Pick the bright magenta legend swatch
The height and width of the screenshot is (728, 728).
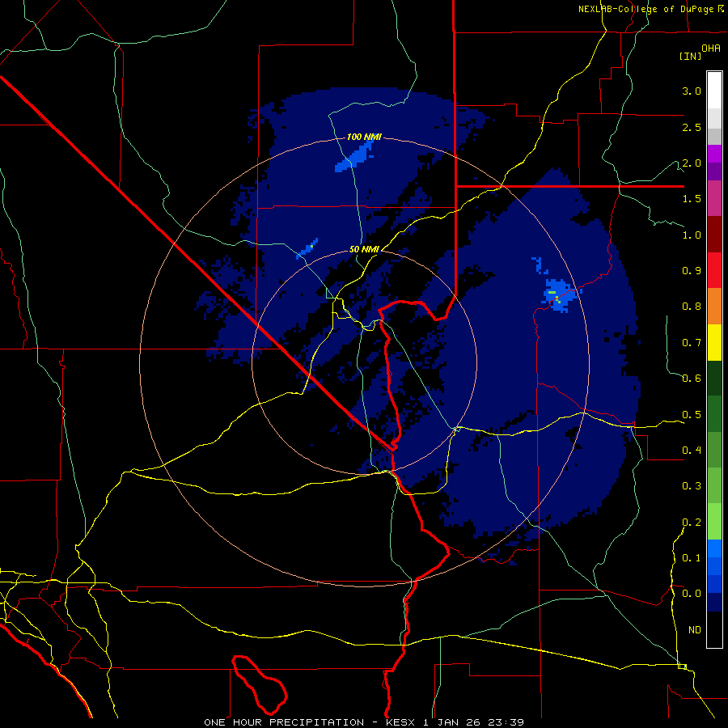point(714,154)
